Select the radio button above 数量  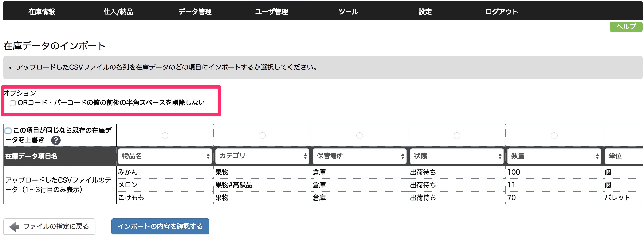point(554,136)
